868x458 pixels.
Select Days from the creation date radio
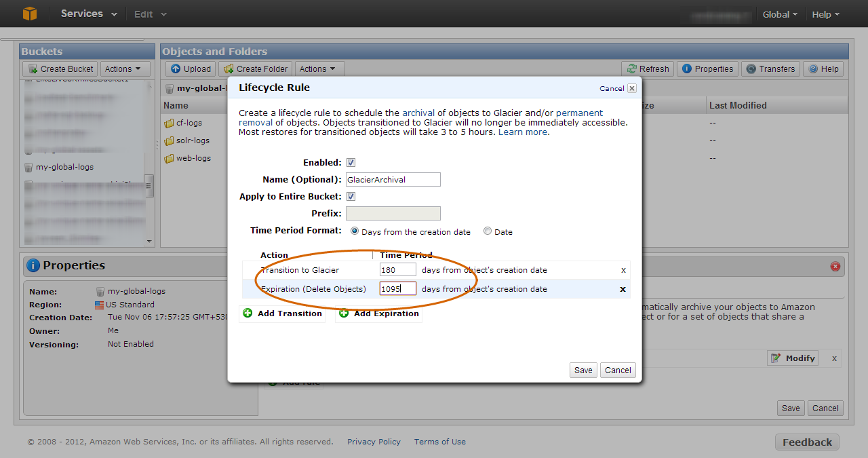pos(355,231)
